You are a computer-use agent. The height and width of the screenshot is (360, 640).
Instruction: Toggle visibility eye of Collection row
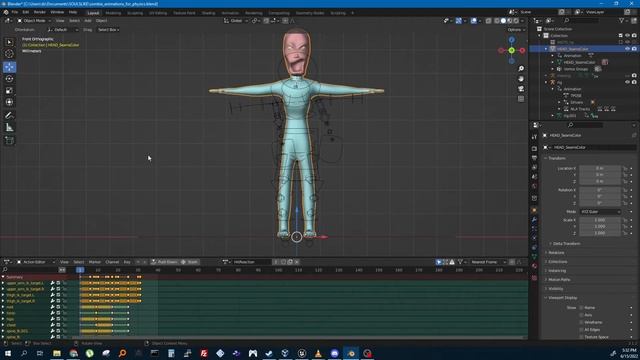pyautogui.click(x=627, y=36)
